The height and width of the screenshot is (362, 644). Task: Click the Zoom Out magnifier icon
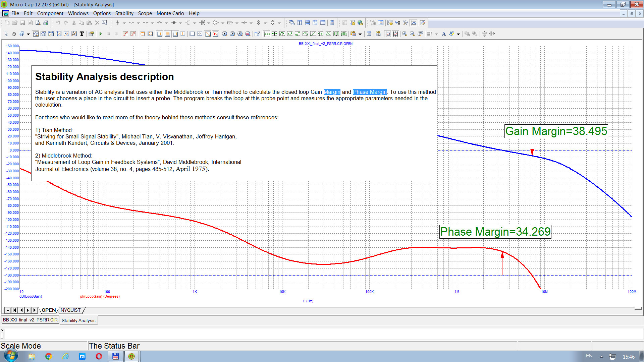[x=412, y=34]
